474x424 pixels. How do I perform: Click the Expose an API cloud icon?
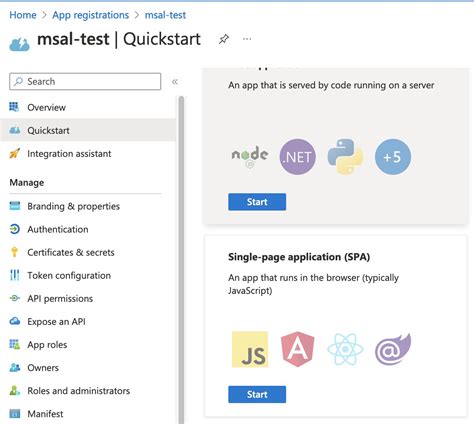[x=15, y=321]
